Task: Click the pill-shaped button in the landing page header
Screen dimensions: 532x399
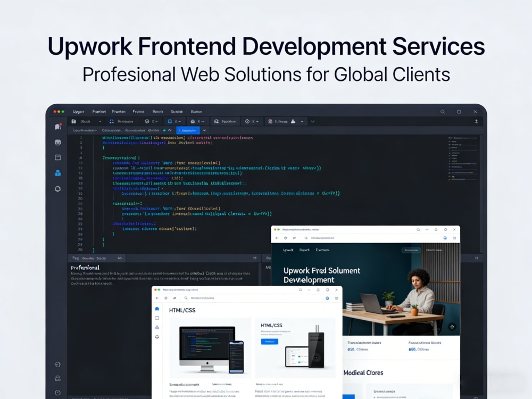Action: click(x=411, y=250)
